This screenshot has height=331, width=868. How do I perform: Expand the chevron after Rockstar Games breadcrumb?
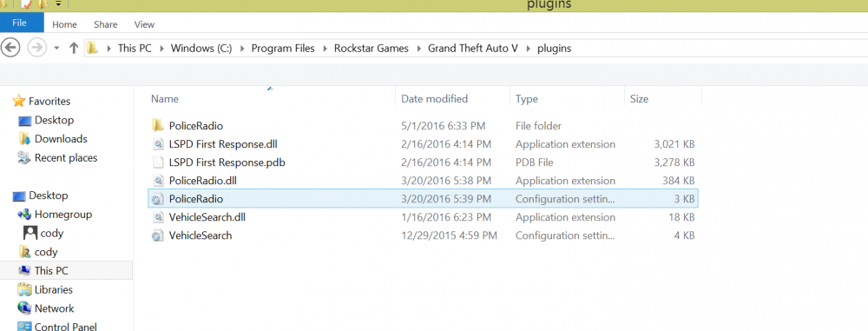418,49
